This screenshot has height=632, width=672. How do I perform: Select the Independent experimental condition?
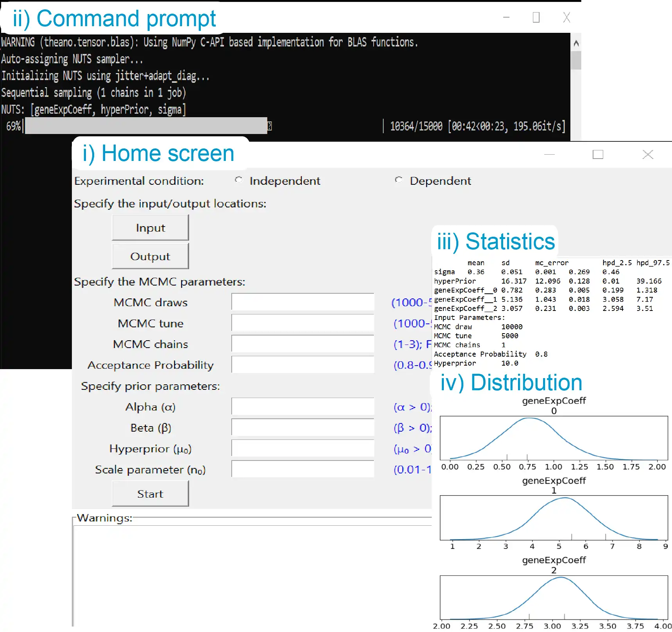(x=239, y=180)
